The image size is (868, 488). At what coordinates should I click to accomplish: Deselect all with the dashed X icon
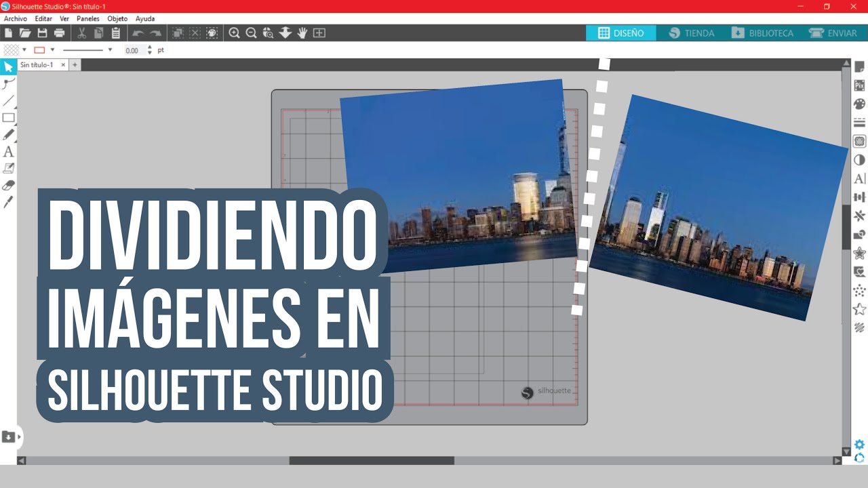(195, 33)
